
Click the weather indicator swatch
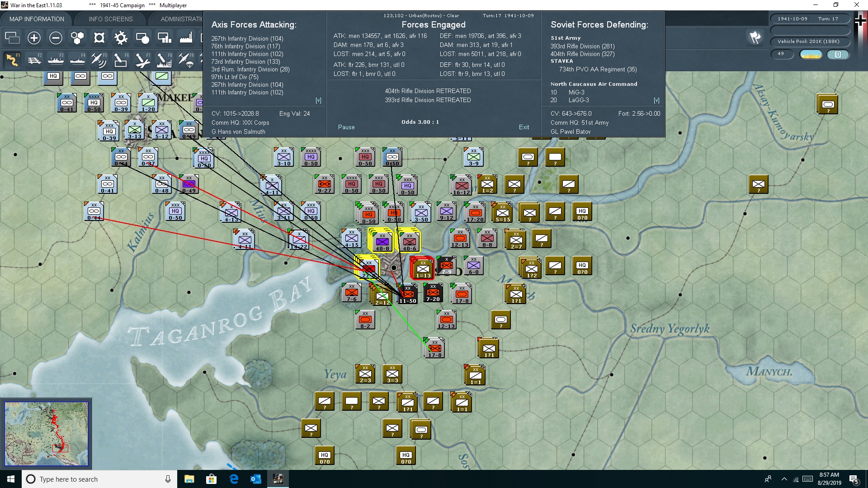811,54
